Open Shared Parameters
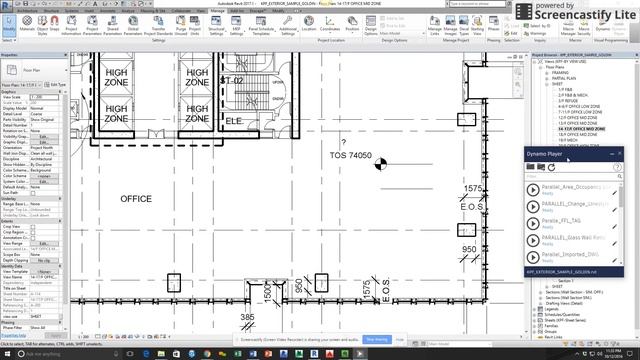 tap(112, 25)
